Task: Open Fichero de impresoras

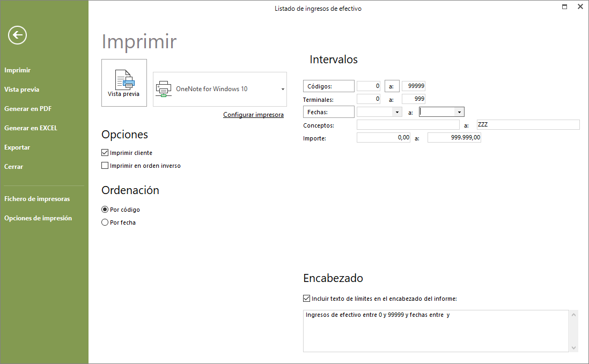Action: click(x=37, y=199)
